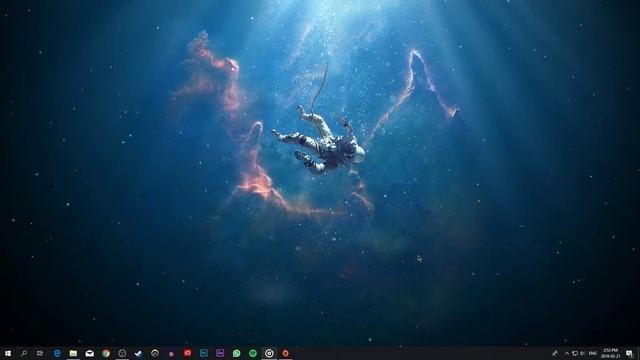Screen dimensions: 640x360
Task: Launch After Effects from the taskbar
Action: 220,353
